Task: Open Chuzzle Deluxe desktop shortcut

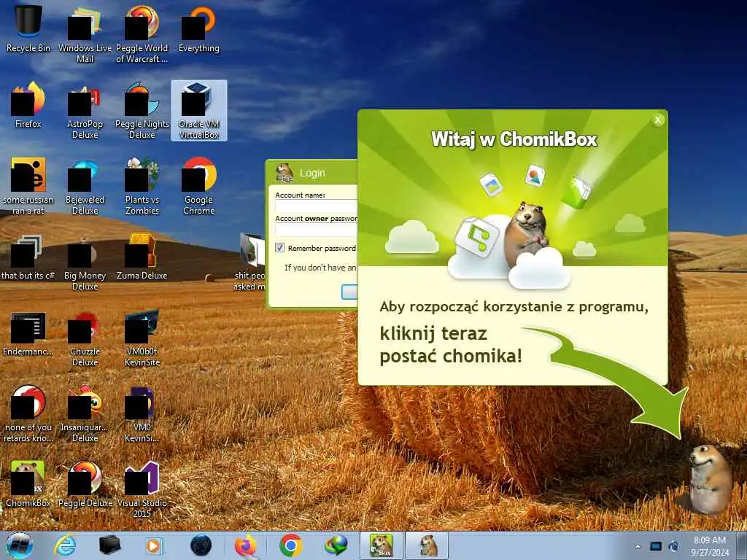Action: 85,338
